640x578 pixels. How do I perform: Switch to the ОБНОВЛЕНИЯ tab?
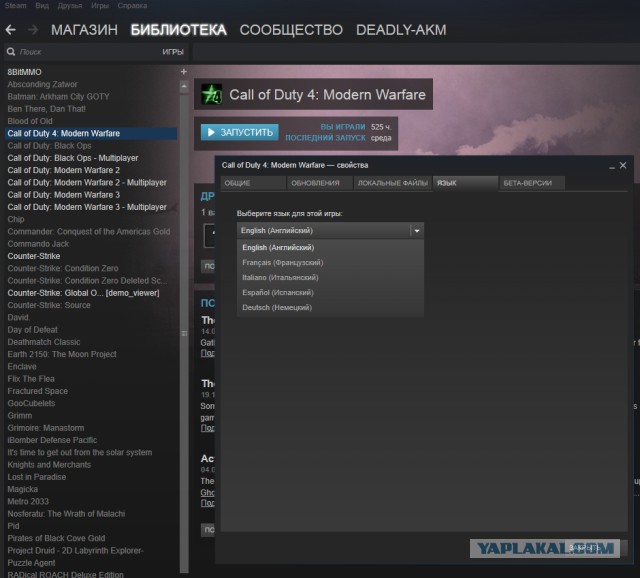[320, 183]
